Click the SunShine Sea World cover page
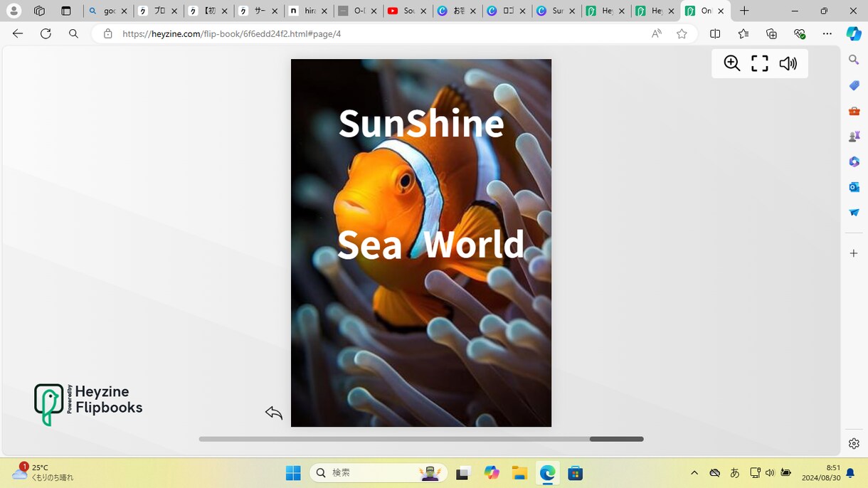 coord(421,243)
